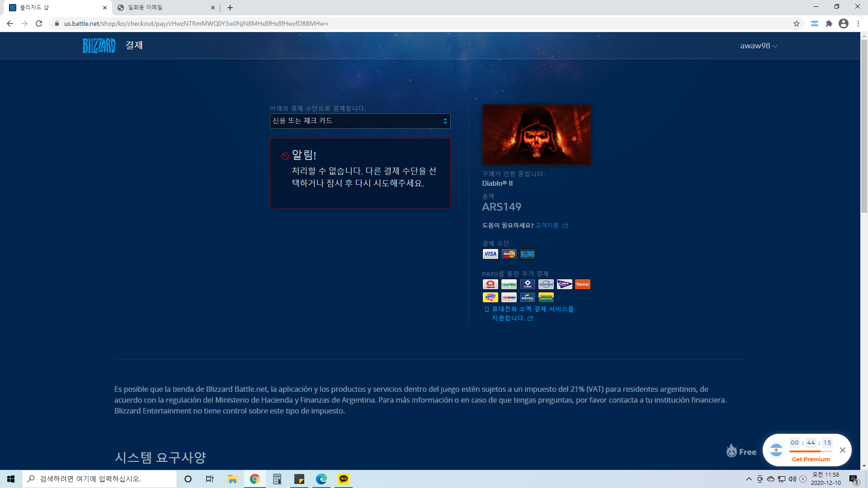Open a new browser tab
This screenshot has width=868, height=488.
[x=230, y=8]
